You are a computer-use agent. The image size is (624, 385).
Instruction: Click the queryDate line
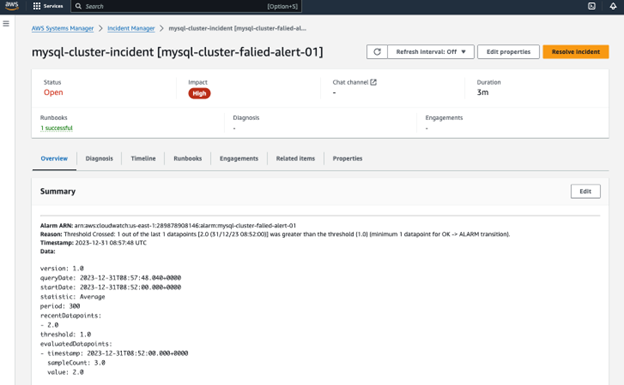point(111,278)
